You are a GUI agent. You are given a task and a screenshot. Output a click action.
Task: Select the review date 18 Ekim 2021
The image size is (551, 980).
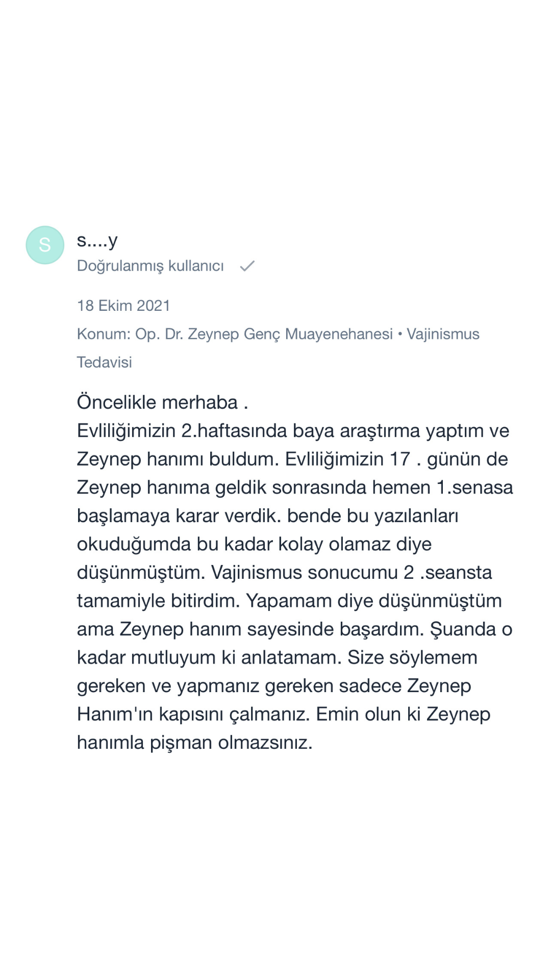coord(123,306)
